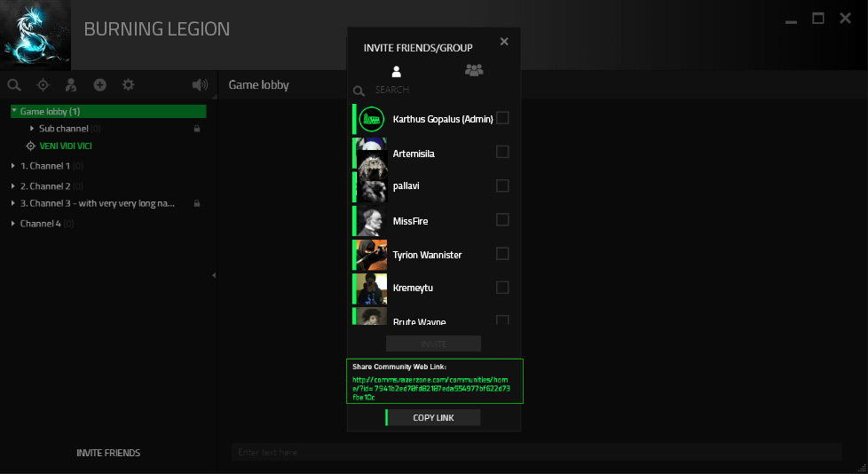
Task: Expand the Sub channel tree item
Action: [x=32, y=129]
